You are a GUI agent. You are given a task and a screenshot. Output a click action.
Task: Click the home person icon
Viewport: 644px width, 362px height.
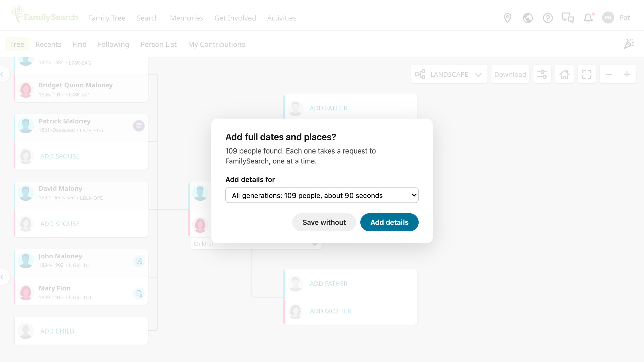pyautogui.click(x=564, y=74)
